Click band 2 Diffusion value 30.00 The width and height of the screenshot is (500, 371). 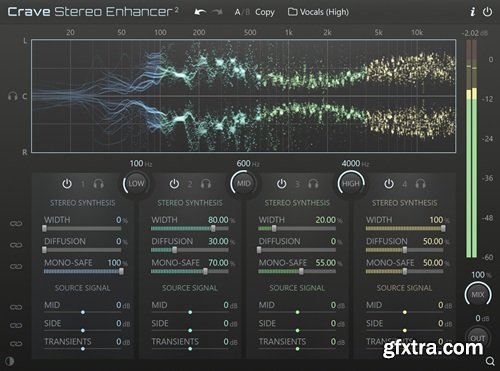pyautogui.click(x=218, y=241)
